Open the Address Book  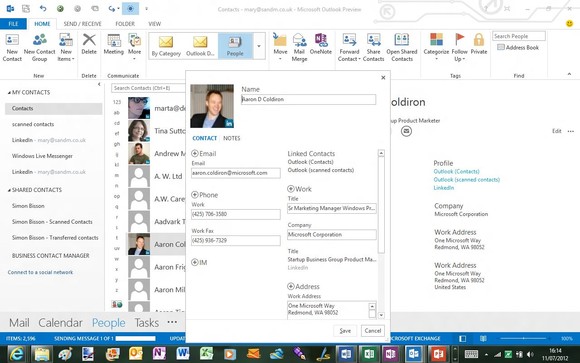(518, 47)
